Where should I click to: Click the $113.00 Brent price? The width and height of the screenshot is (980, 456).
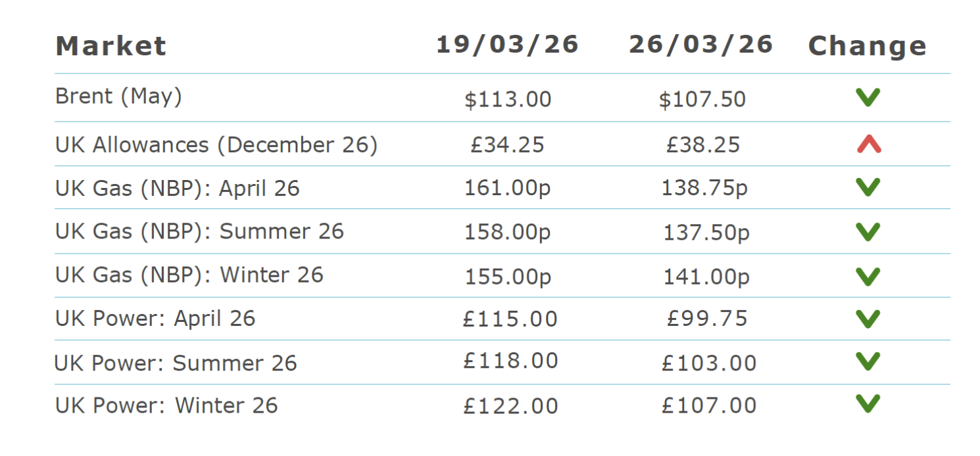pos(508,100)
